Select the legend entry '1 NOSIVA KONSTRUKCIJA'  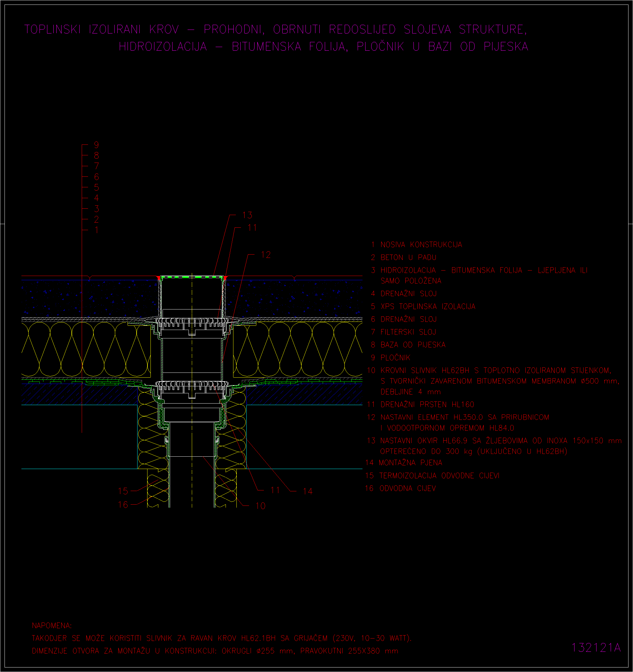416,245
